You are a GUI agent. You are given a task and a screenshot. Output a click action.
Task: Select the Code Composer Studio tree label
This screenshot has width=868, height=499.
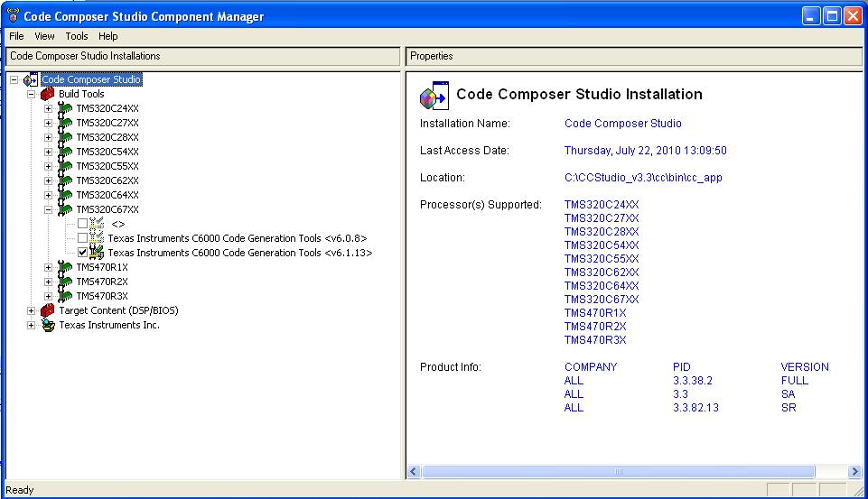(91, 79)
